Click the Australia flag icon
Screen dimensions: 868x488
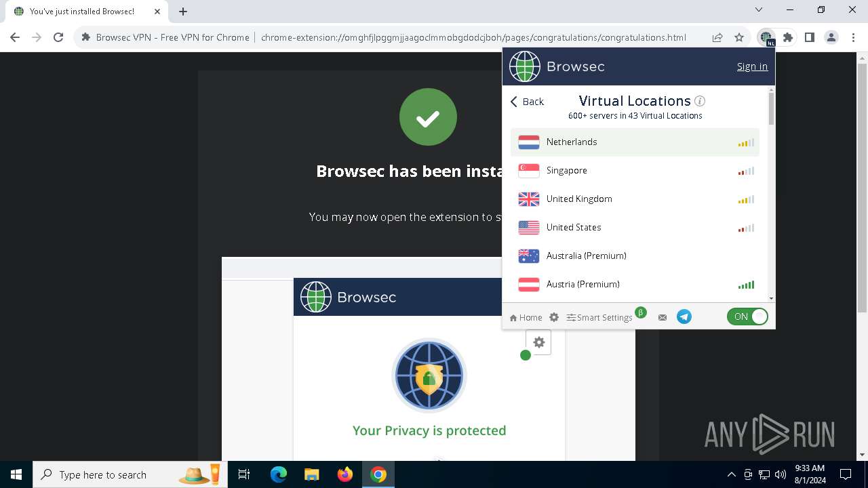point(529,256)
